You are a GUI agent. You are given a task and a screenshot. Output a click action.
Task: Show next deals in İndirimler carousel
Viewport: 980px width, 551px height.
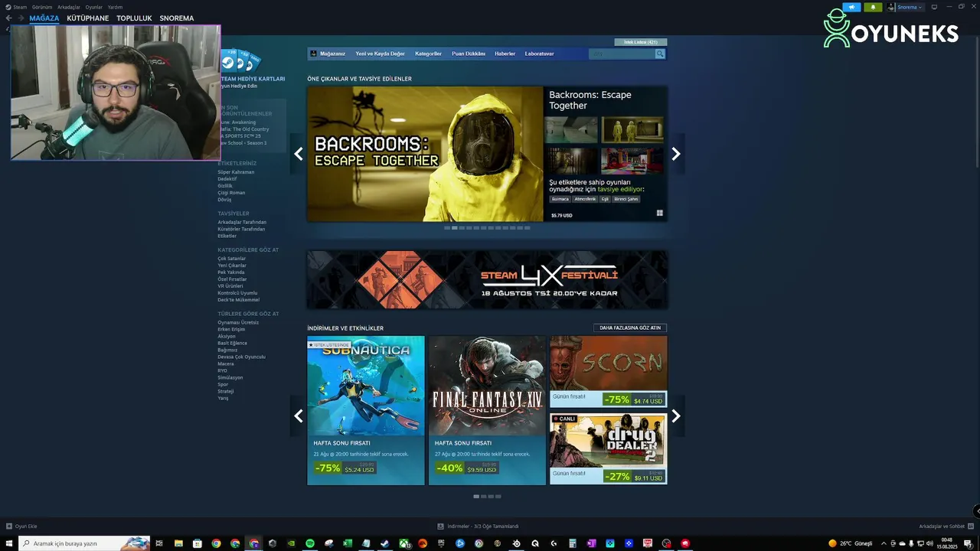coord(676,416)
